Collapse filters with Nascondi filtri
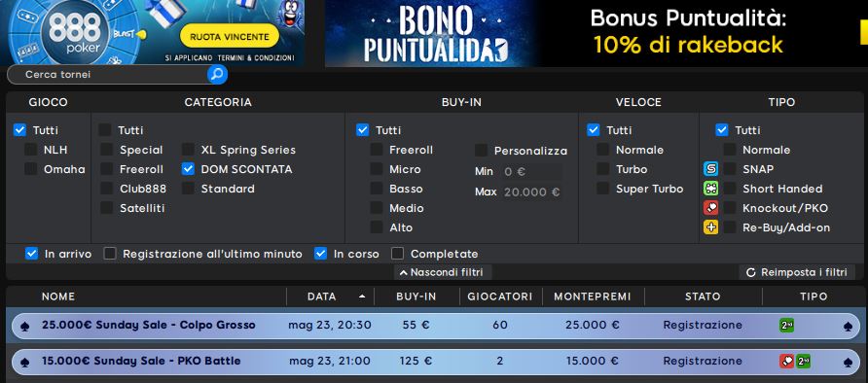868x383 pixels. [442, 272]
